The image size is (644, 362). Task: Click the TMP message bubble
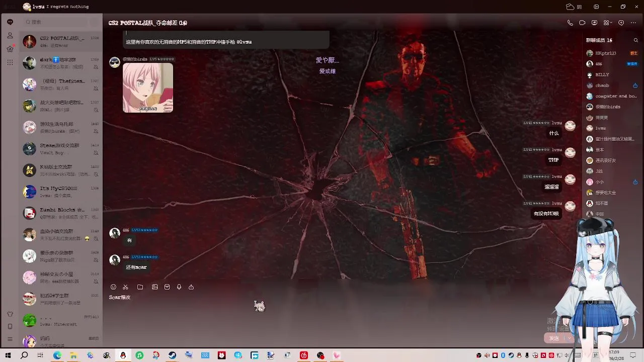(x=553, y=160)
